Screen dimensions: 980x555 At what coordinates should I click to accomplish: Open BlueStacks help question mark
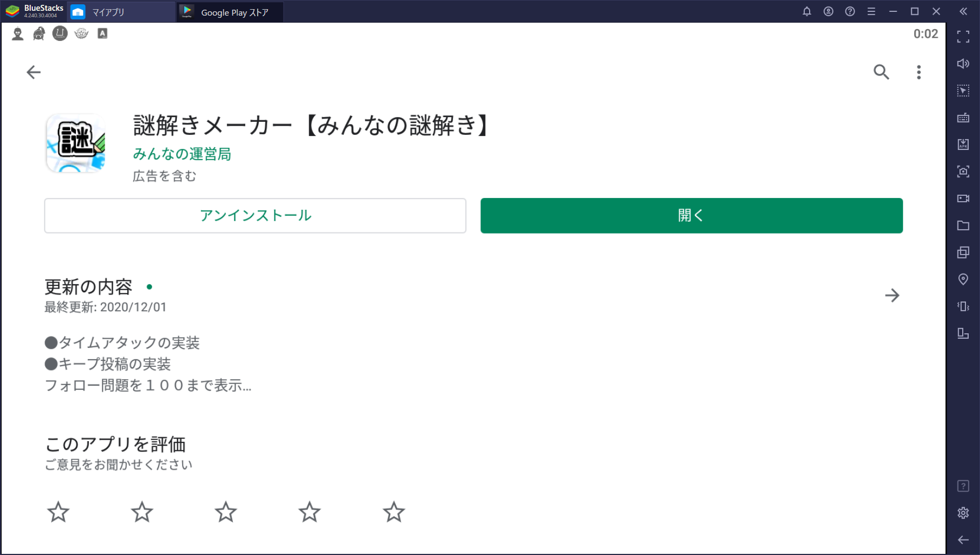[x=850, y=11]
